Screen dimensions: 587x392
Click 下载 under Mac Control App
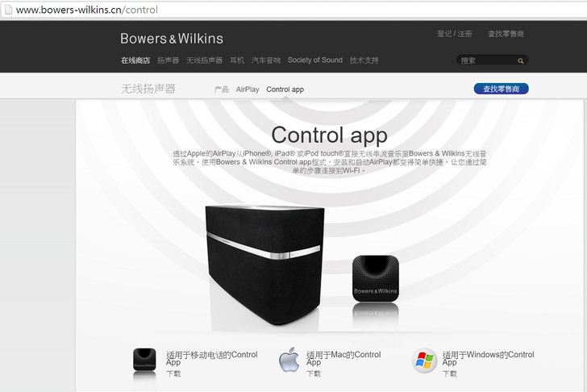coord(314,373)
